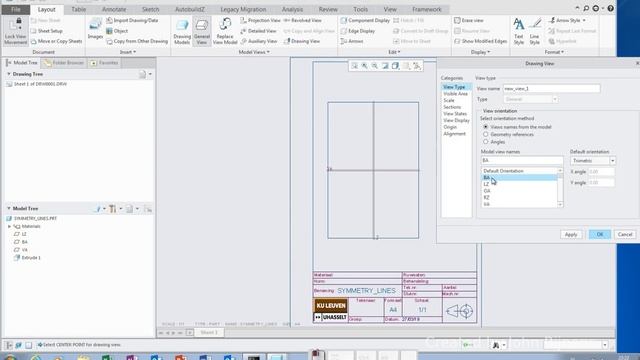The height and width of the screenshot is (360, 640).
Task: Open the Help question mark icon
Action: pyautogui.click(x=610, y=8)
